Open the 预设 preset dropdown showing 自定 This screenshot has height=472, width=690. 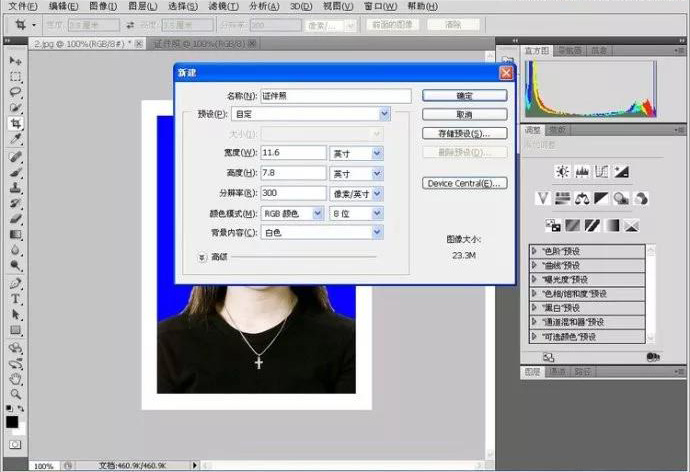311,114
